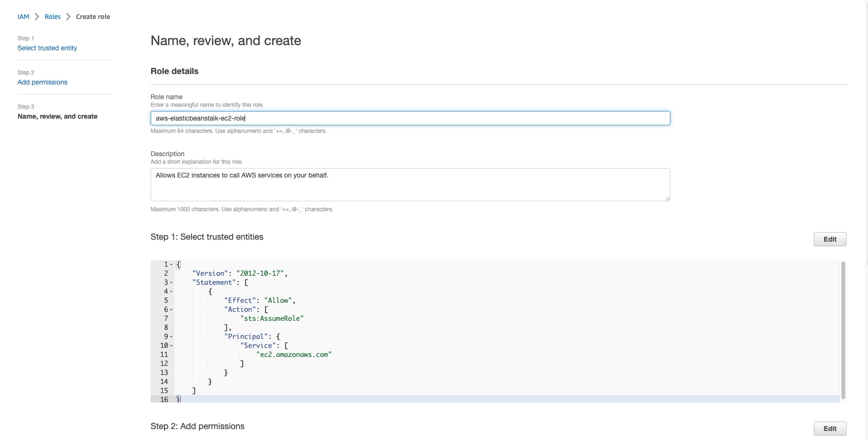The image size is (868, 440).
Task: Go to Step 2 Add permissions
Action: [42, 82]
